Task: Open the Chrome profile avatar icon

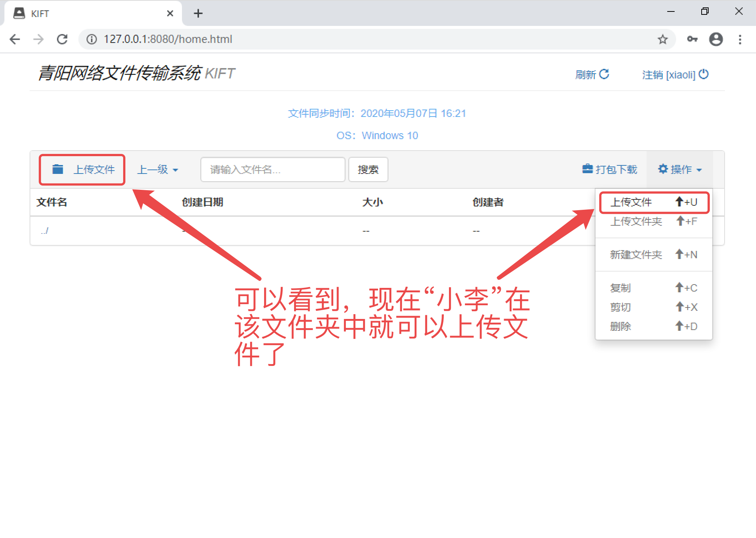Action: (716, 39)
